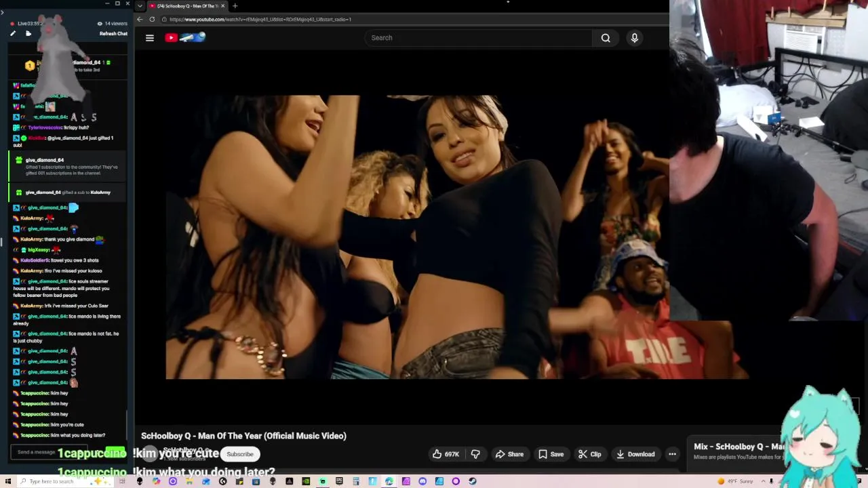This screenshot has width=868, height=488.
Task: Open a new browser tab
Action: tap(235, 6)
